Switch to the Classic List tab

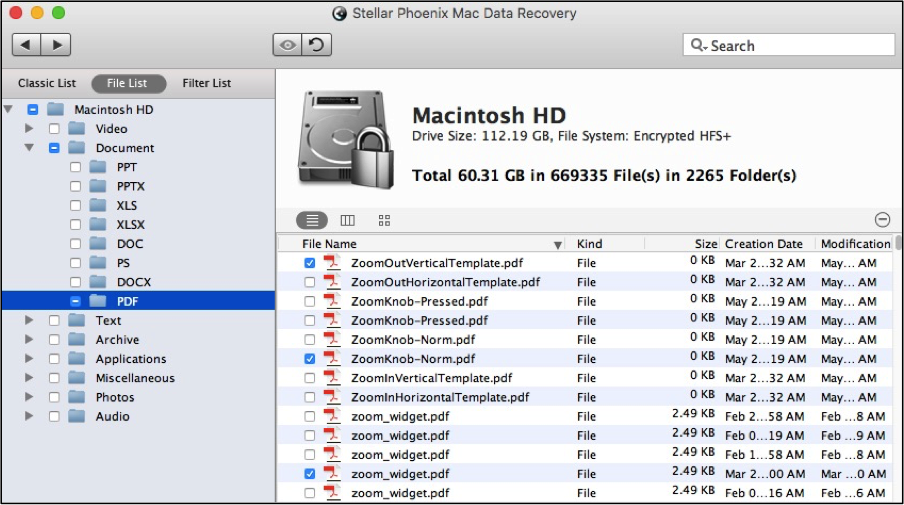(47, 83)
